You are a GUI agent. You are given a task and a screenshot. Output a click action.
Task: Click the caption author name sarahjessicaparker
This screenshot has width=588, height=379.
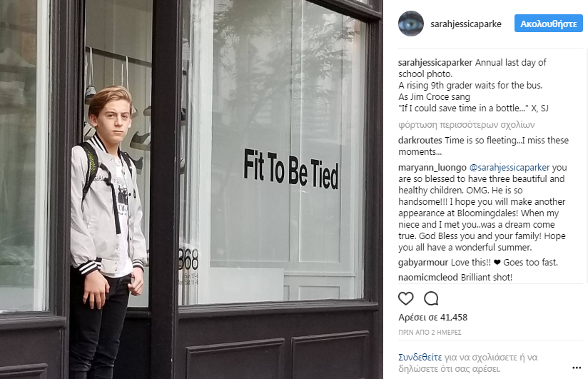pos(435,63)
